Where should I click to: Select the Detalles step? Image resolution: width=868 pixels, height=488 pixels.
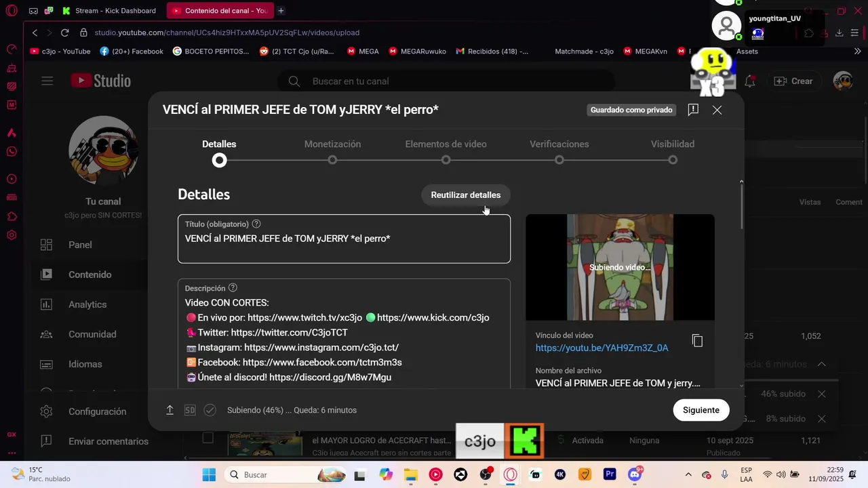click(219, 152)
